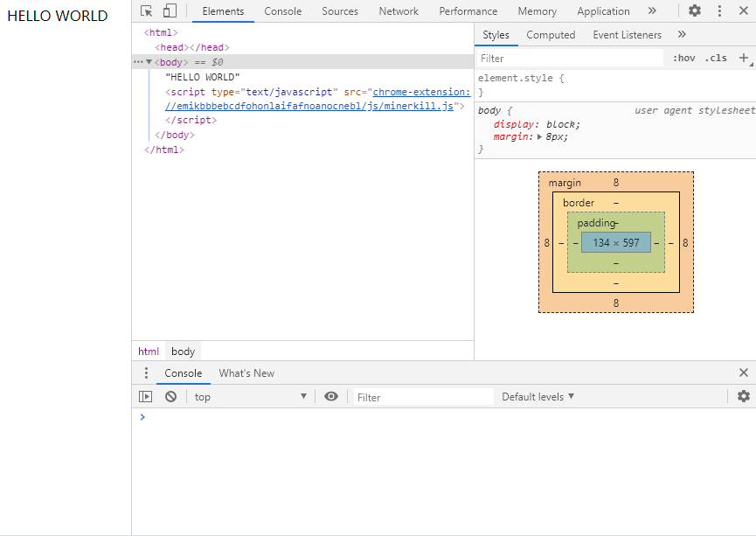The image size is (756, 536).
Task: Open the minerkill.js chrome-extension link
Action: click(318, 99)
